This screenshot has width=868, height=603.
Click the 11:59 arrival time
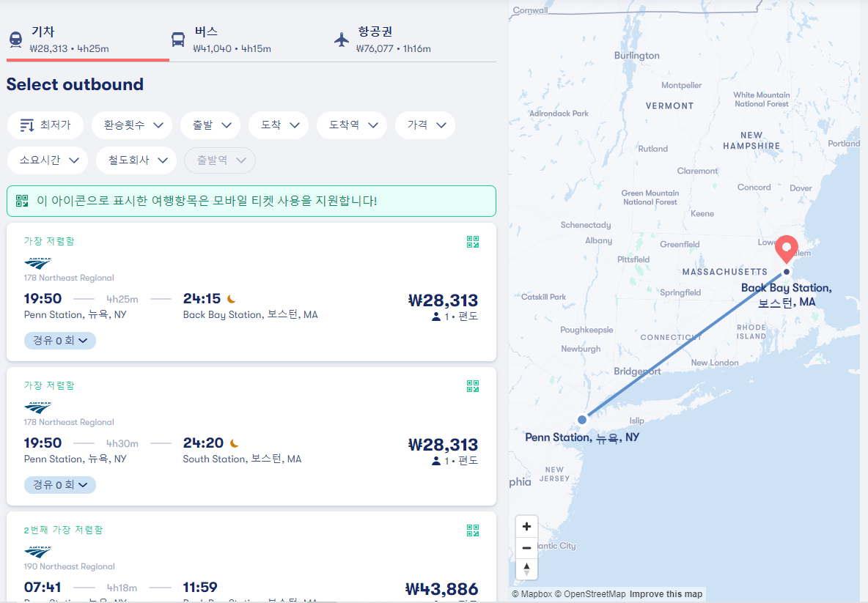pyautogui.click(x=200, y=587)
